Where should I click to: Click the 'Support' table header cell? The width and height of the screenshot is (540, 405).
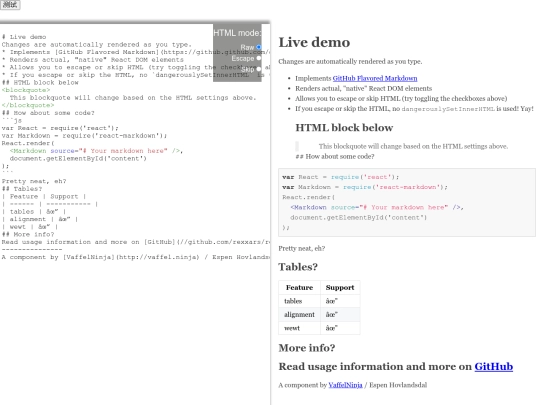(340, 288)
